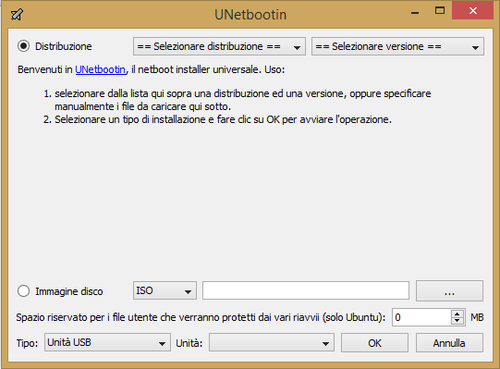Click instruction text 'Selezionare un tipo di installazione'

(130, 119)
